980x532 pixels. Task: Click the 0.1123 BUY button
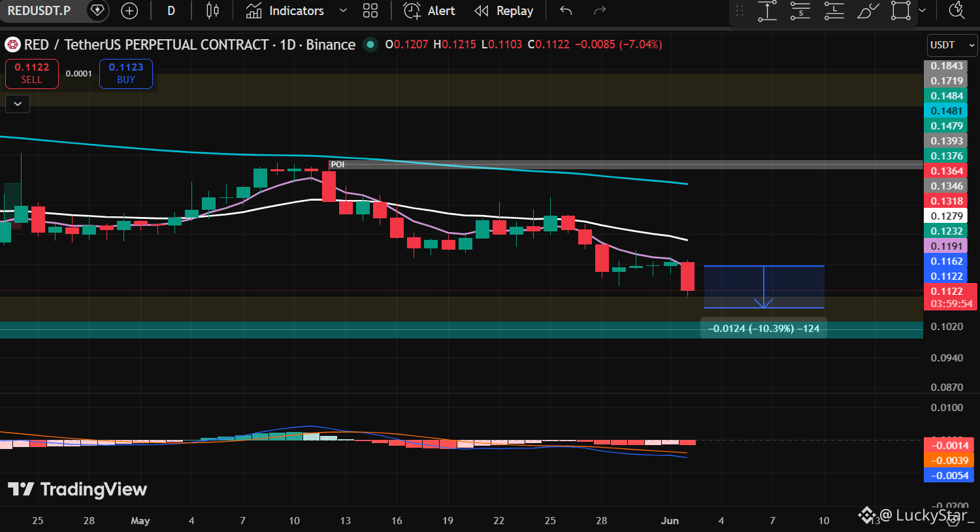(x=126, y=73)
